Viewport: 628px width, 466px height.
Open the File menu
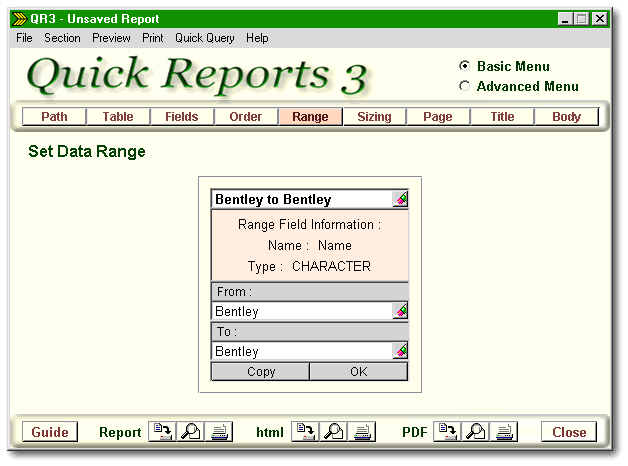(24, 38)
